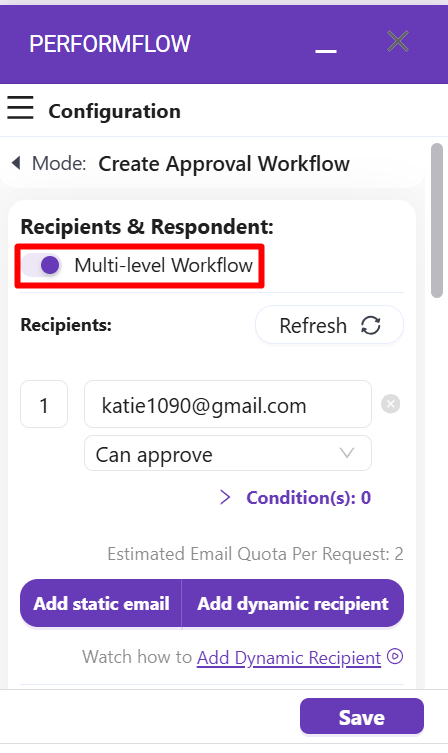Click the Create Approval Workflow mode title
The image size is (448, 753).
[x=224, y=164]
